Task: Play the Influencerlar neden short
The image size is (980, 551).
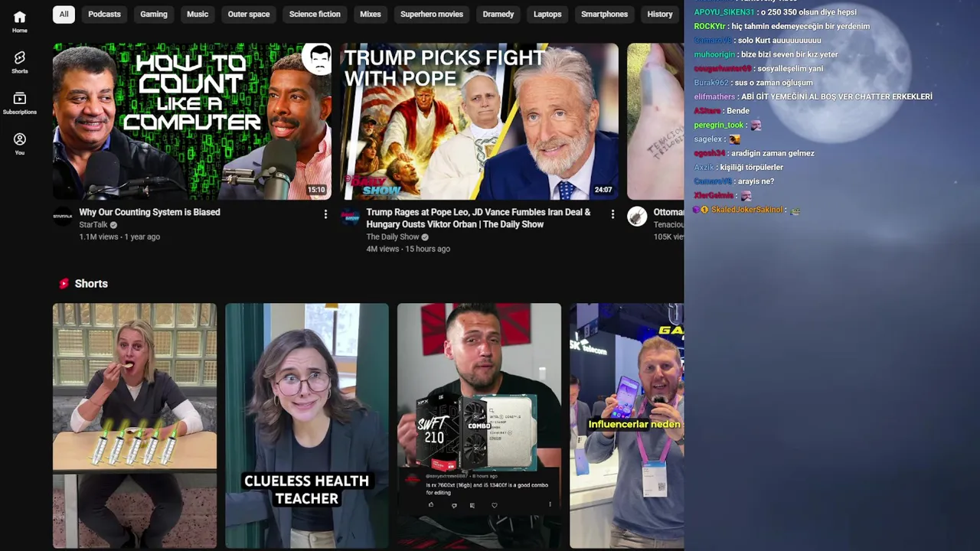Action: (626, 425)
